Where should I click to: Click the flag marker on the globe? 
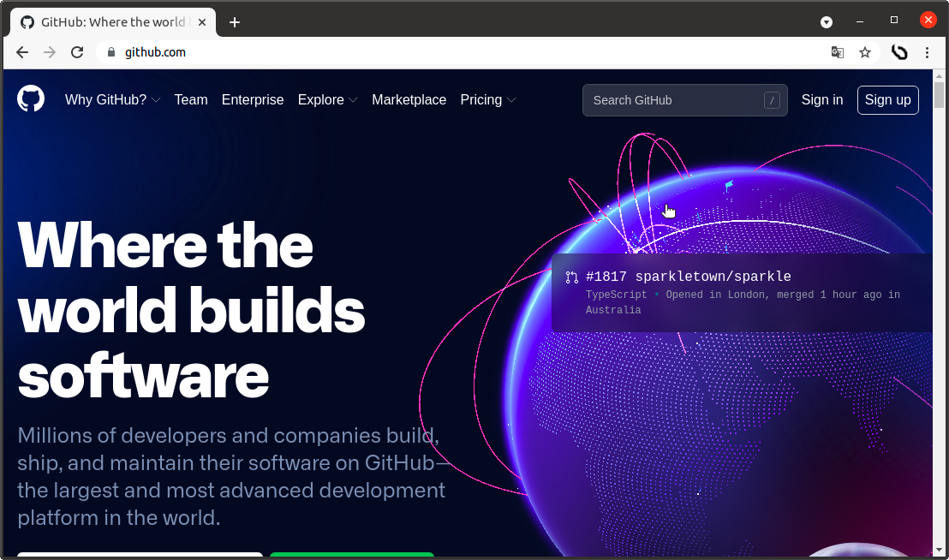[x=729, y=186]
